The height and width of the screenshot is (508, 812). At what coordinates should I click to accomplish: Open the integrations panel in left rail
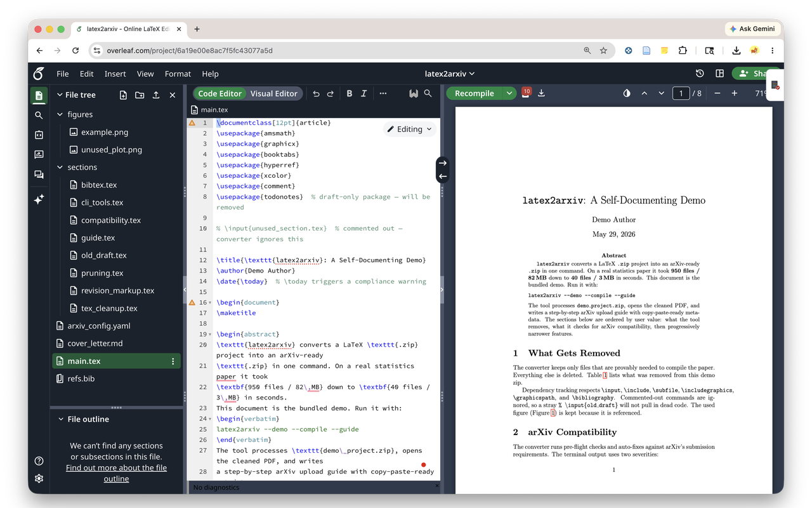(x=39, y=135)
